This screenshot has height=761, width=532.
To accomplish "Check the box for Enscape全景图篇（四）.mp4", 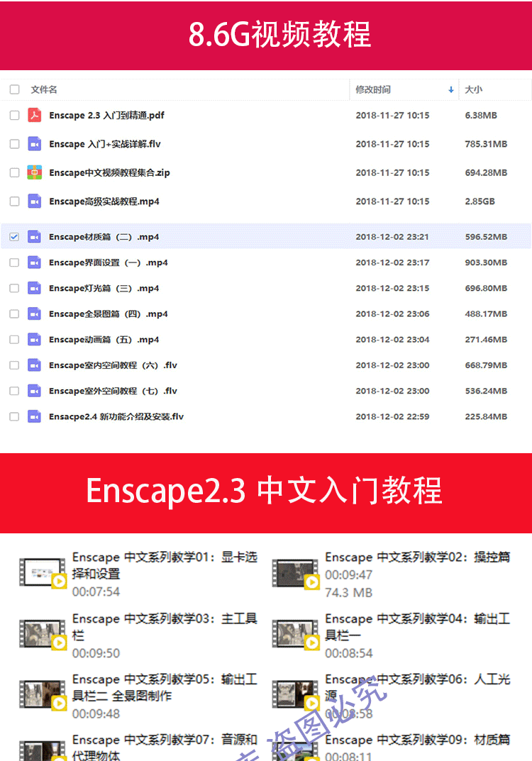I will [x=15, y=314].
